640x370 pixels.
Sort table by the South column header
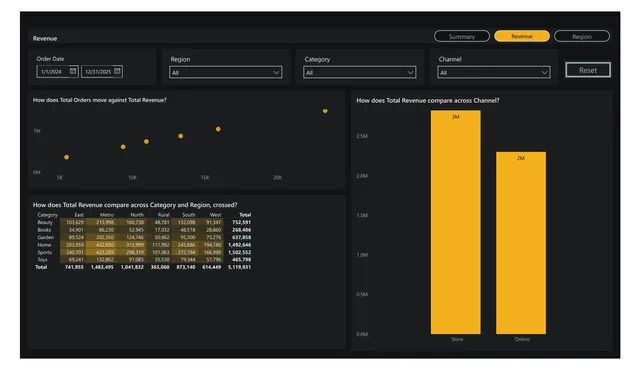click(188, 215)
